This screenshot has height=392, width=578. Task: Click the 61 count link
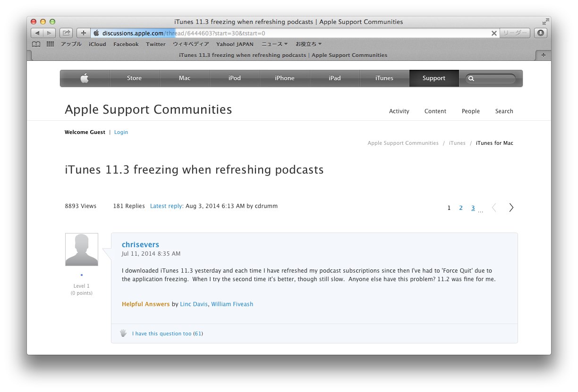coord(198,334)
